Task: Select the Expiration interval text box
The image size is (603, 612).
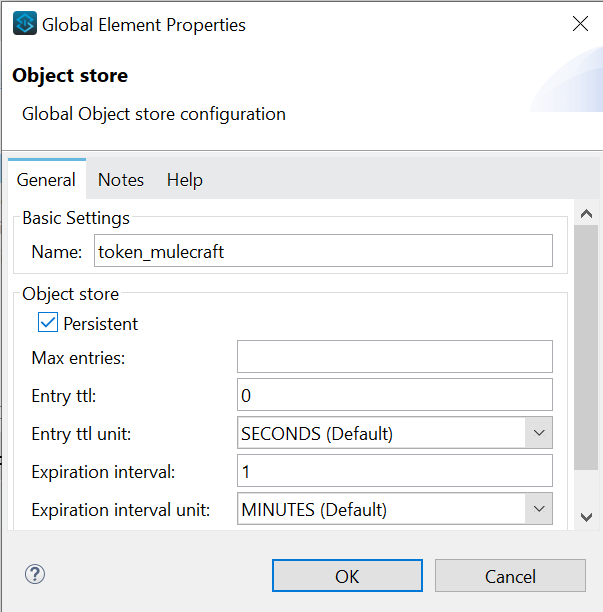Action: (x=394, y=471)
